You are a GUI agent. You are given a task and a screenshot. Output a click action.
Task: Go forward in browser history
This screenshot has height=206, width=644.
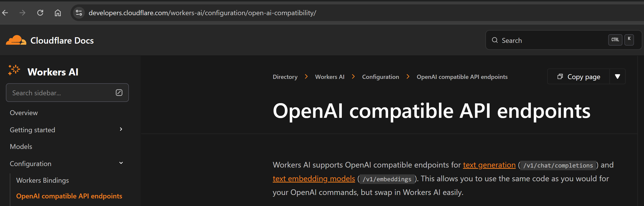coord(23,13)
